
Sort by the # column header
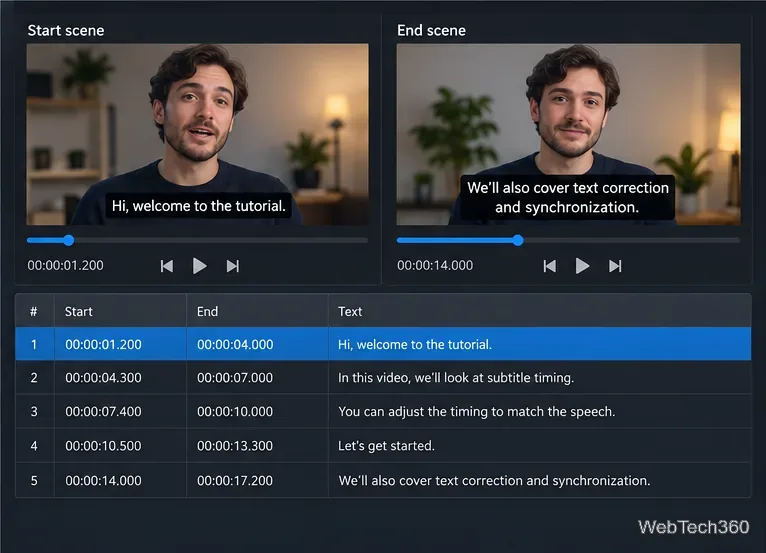(34, 311)
